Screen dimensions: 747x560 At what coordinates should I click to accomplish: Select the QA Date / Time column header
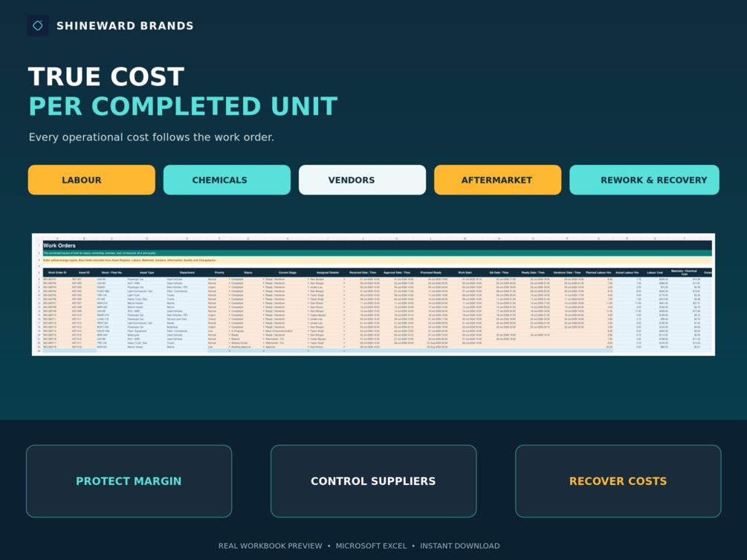499,273
